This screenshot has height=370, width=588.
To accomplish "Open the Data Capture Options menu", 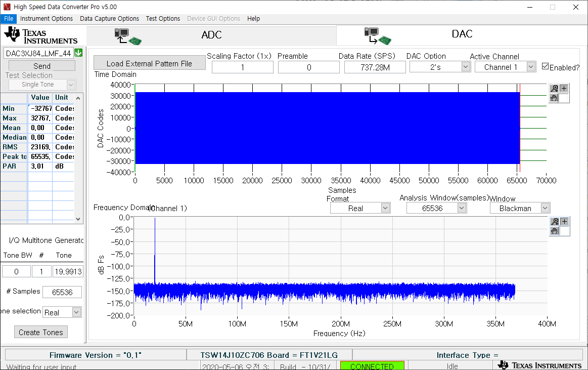I will point(110,18).
